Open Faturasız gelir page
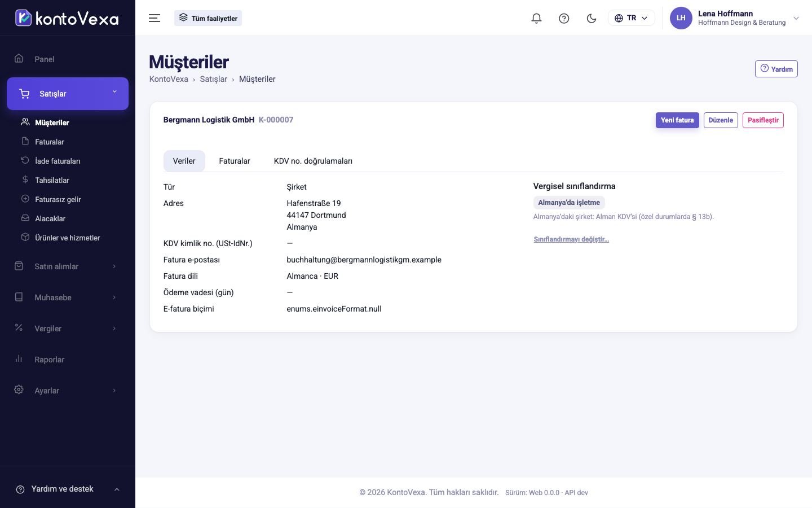This screenshot has width=812, height=508. [x=58, y=199]
